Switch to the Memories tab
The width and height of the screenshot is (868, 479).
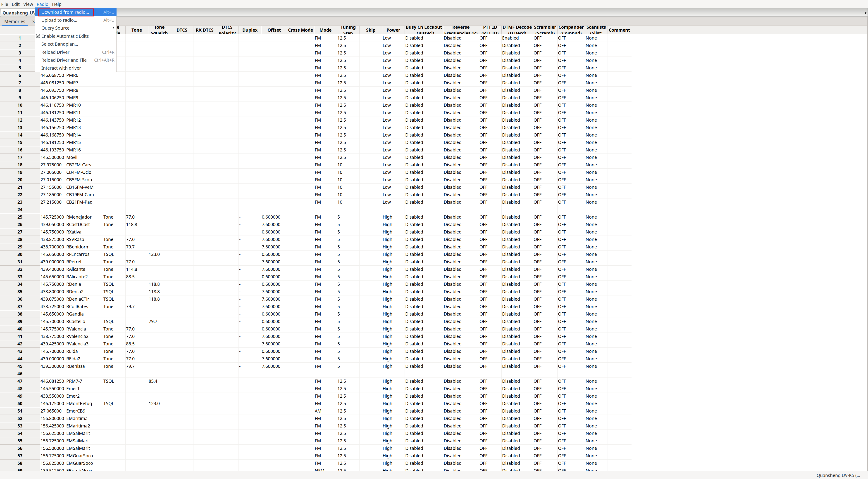coord(14,21)
